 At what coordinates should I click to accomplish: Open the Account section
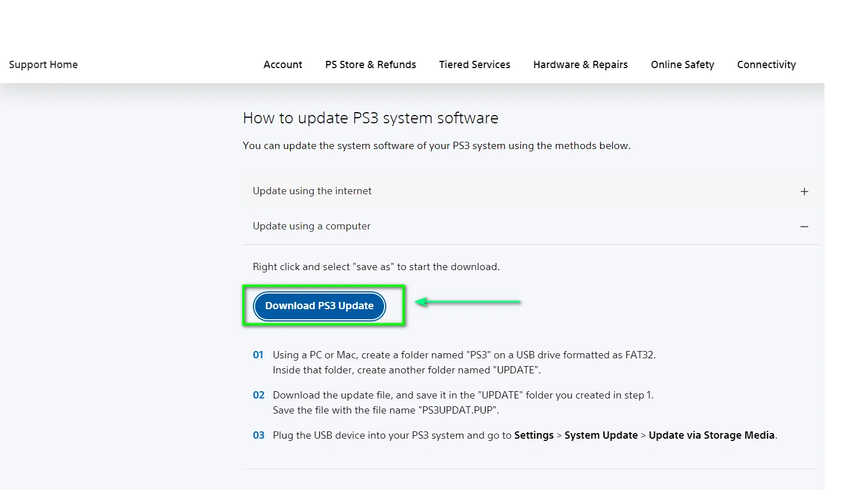click(282, 64)
